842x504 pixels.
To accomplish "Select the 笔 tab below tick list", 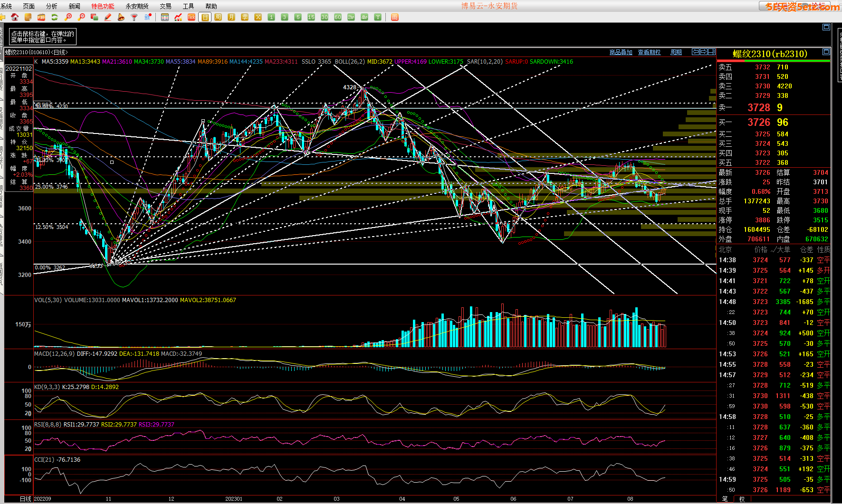I will coord(725,499).
